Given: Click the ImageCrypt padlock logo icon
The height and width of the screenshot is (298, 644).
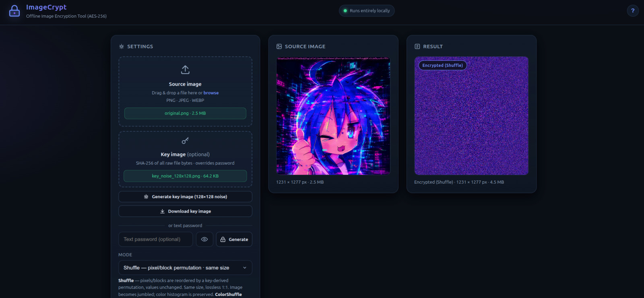Looking at the screenshot, I should click(14, 11).
